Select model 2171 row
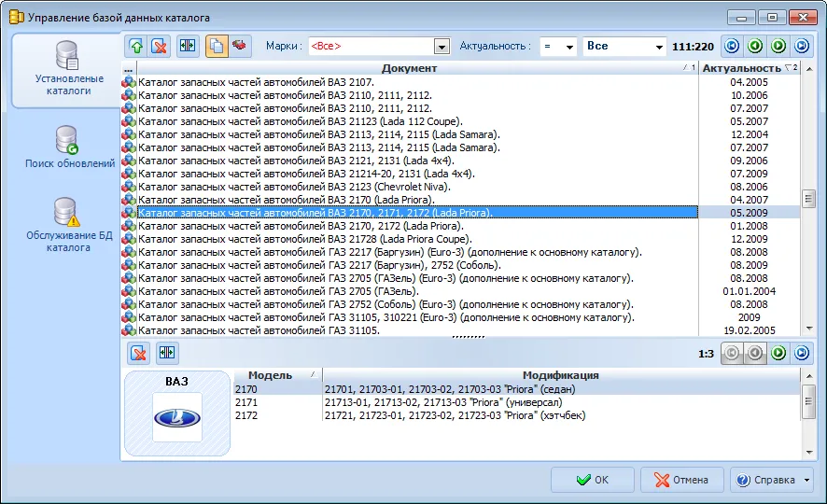 517,402
